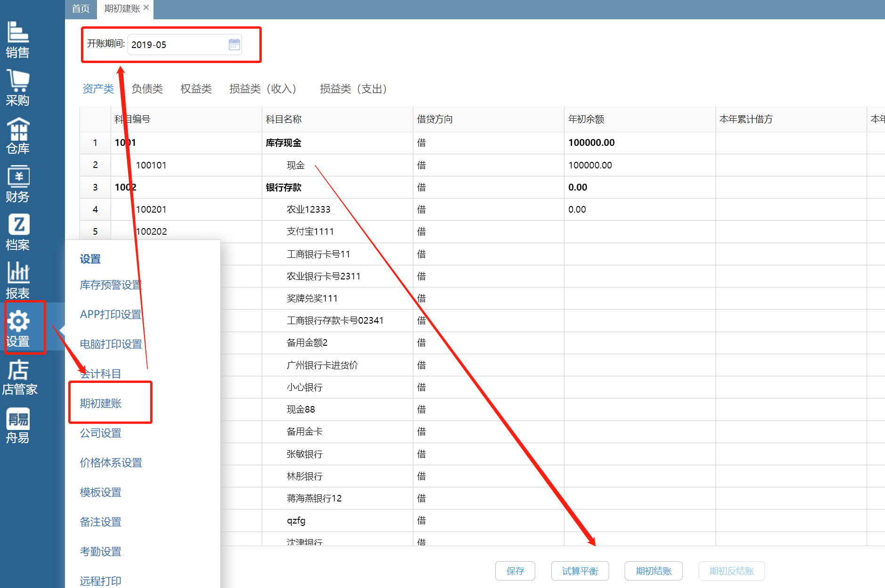Click the 本年累计借方 column header
This screenshot has height=588, width=885.
pyautogui.click(x=790, y=119)
